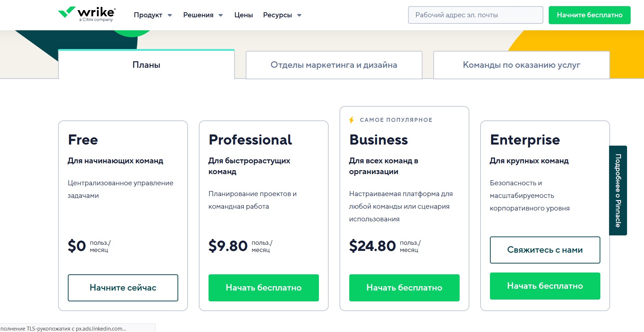Image resolution: width=644 pixels, height=332 pixels.
Task: Expand the Продукт dropdown arrow
Action: (170, 15)
